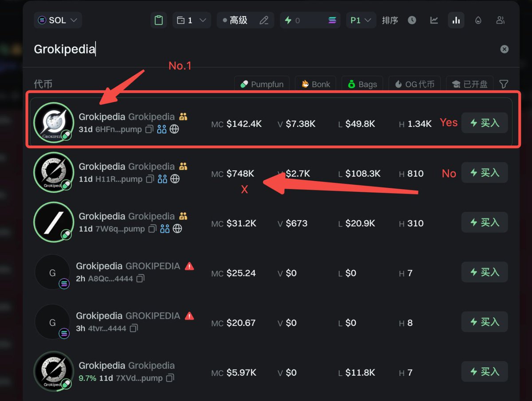The width and height of the screenshot is (532, 401).
Task: Copy the H11R...pump contract address
Action: tap(150, 179)
